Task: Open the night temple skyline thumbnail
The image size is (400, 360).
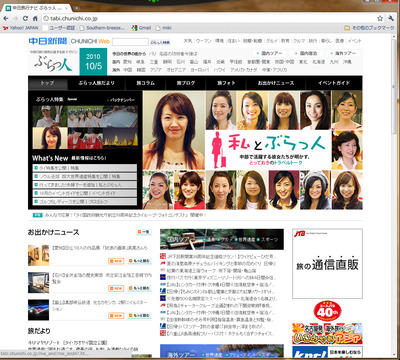Action: coord(120,138)
